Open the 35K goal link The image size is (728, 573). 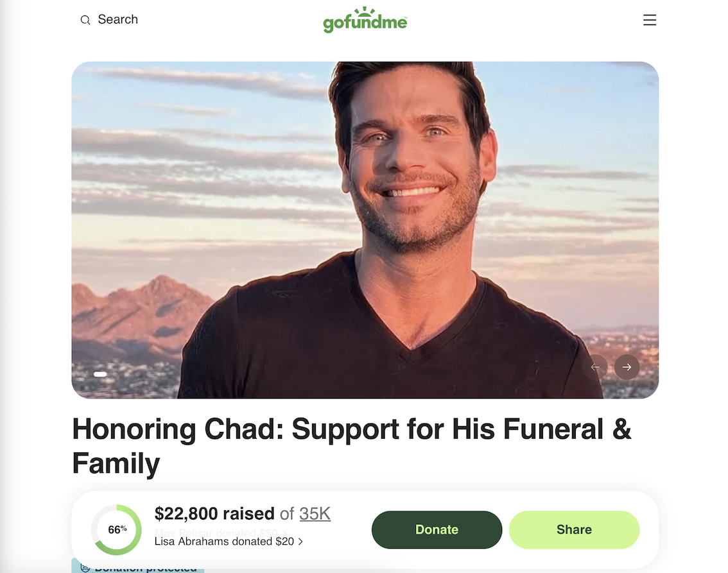[x=315, y=513]
